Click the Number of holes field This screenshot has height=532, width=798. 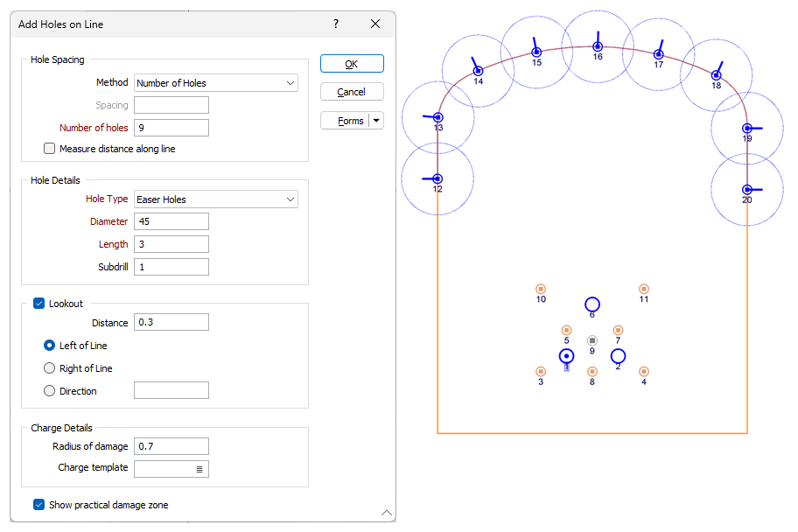pyautogui.click(x=171, y=128)
